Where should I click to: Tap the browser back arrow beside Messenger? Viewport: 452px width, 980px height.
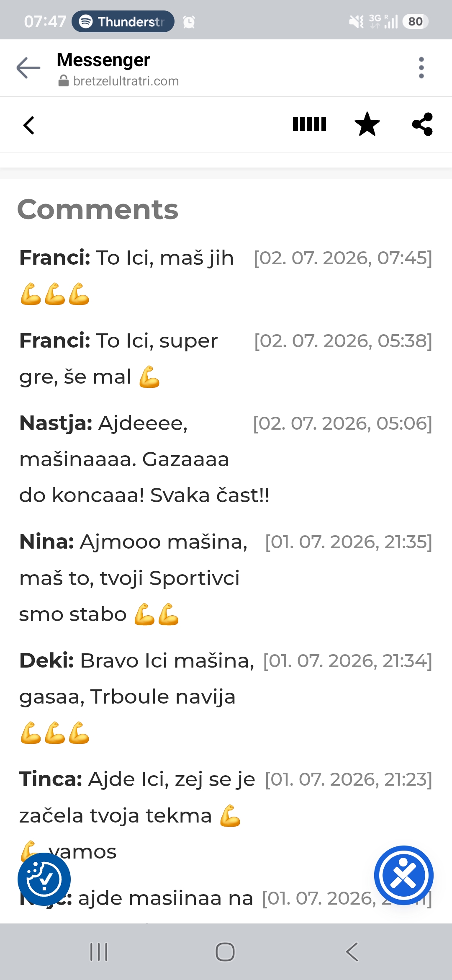pos(28,68)
